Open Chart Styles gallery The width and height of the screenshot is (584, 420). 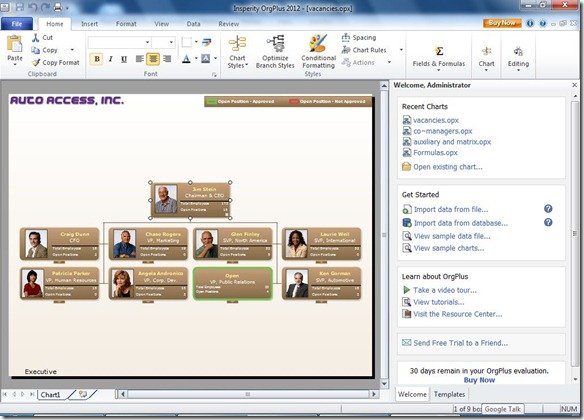point(237,52)
